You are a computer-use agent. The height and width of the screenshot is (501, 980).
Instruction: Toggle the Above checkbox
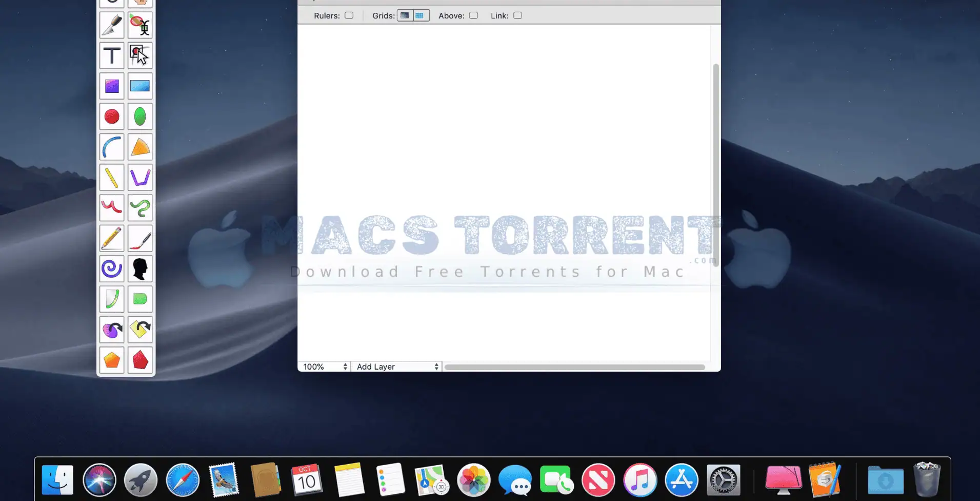click(474, 15)
